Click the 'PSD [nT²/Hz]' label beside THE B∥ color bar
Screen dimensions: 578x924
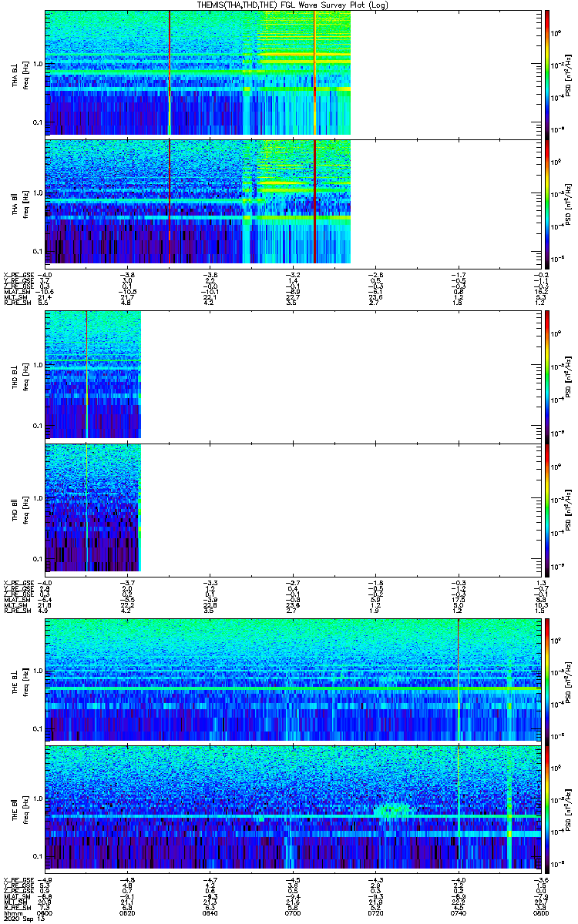tap(568, 808)
